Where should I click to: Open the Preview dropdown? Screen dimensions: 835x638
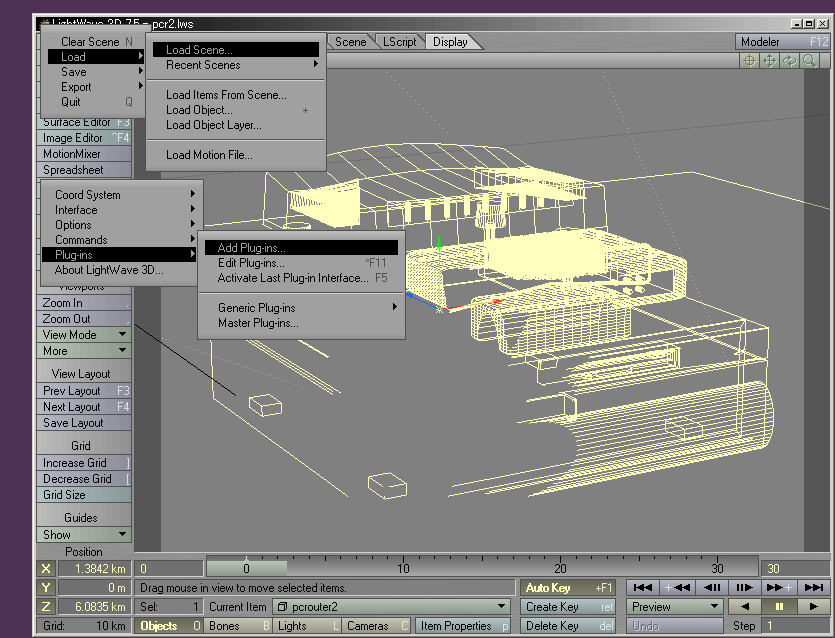pyautogui.click(x=672, y=606)
